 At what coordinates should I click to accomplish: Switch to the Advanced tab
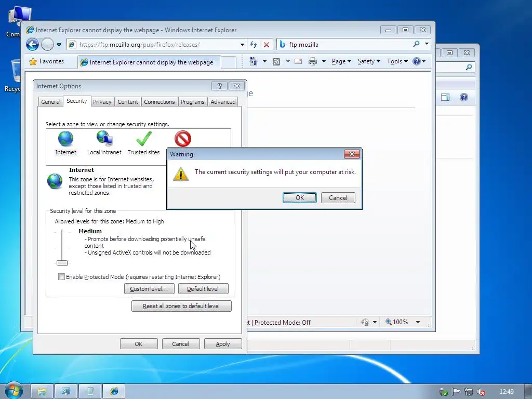click(223, 102)
